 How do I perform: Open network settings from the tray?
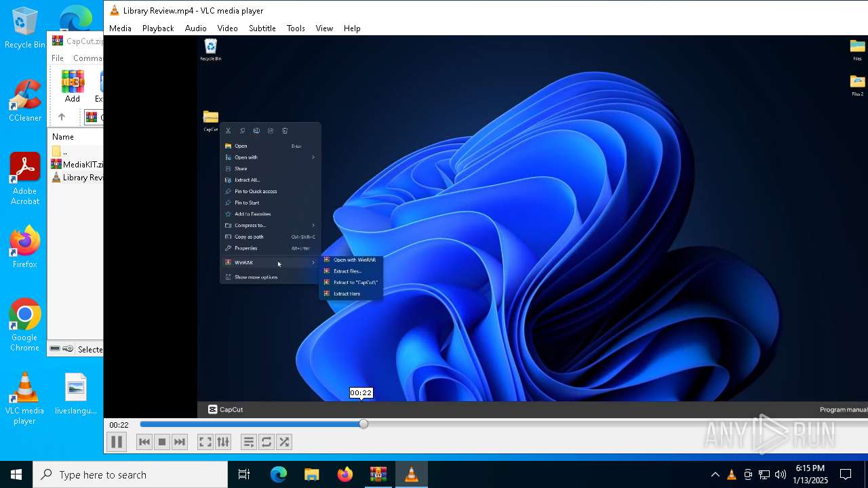click(x=764, y=474)
